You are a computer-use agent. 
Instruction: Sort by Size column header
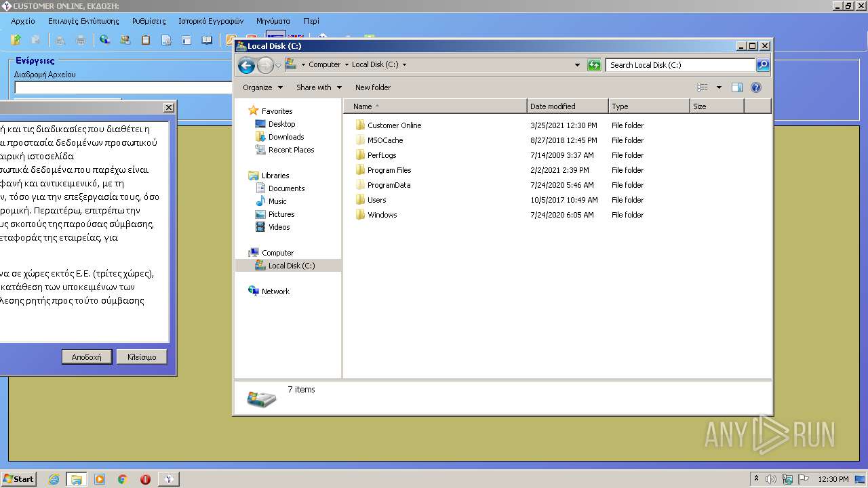[x=717, y=106]
